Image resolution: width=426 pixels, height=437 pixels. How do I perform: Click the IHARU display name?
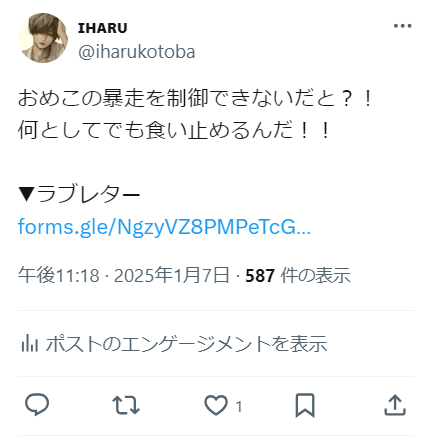pos(103,28)
